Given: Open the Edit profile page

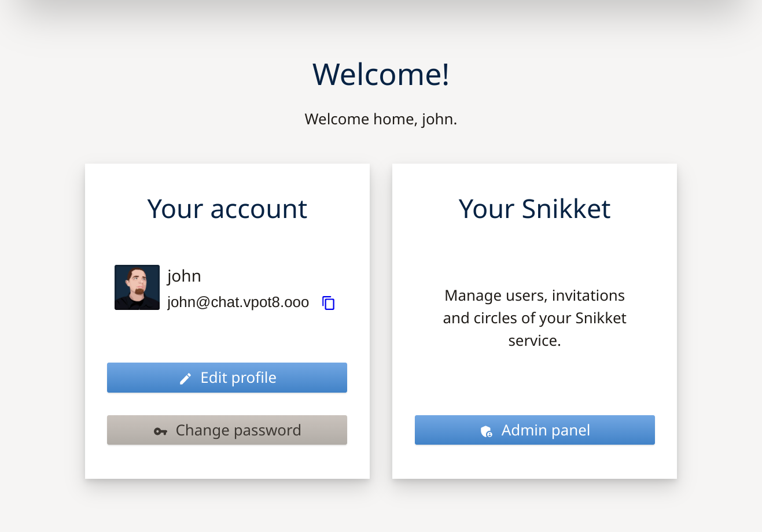Looking at the screenshot, I should (227, 378).
